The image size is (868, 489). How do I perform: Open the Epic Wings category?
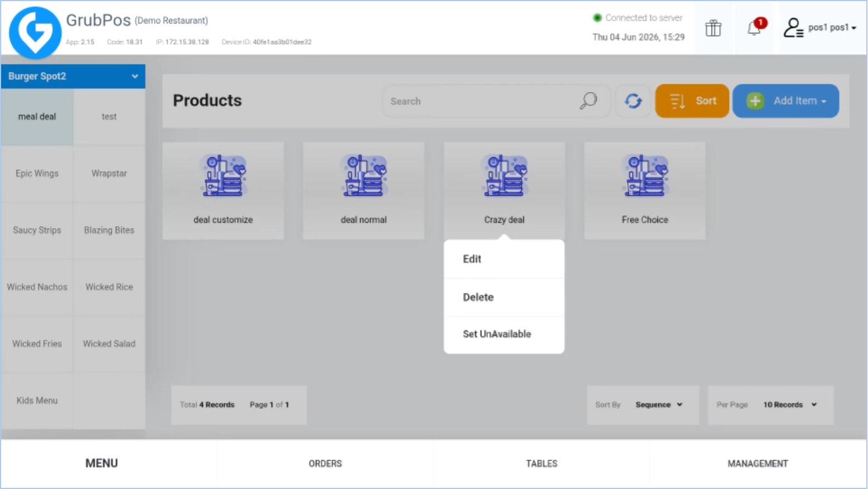(x=37, y=174)
